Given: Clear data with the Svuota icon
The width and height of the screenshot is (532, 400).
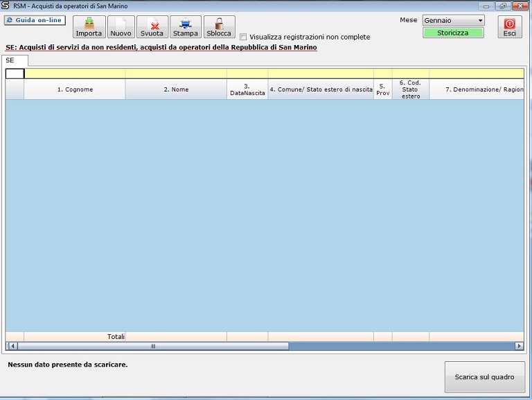Looking at the screenshot, I should click(x=152, y=26).
